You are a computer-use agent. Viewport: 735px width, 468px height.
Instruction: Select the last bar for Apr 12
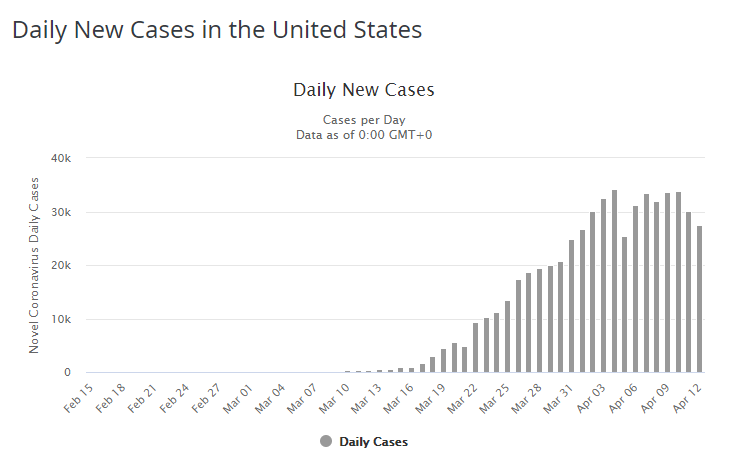click(699, 299)
